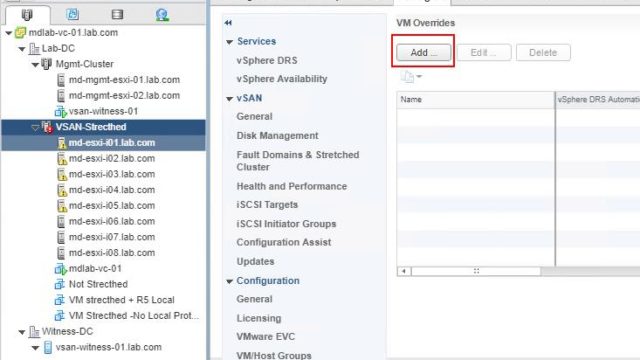Click the warning host icon of md-esxi-i01.lab.com
This screenshot has height=360, width=640.
tap(62, 143)
